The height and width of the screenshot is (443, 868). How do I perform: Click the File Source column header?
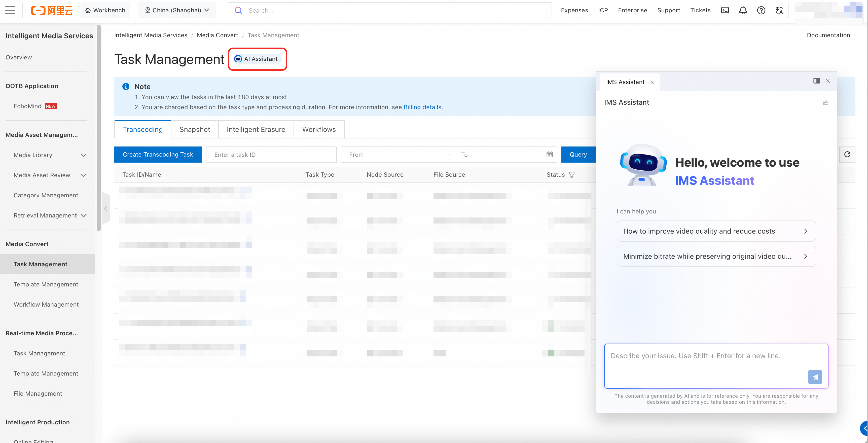(449, 174)
